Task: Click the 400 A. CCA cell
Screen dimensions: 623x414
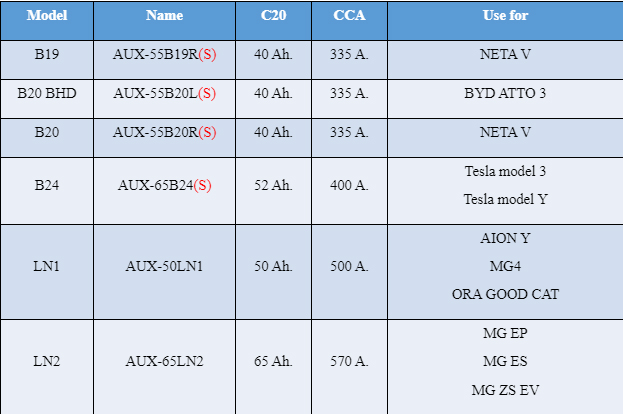Action: tap(349, 191)
